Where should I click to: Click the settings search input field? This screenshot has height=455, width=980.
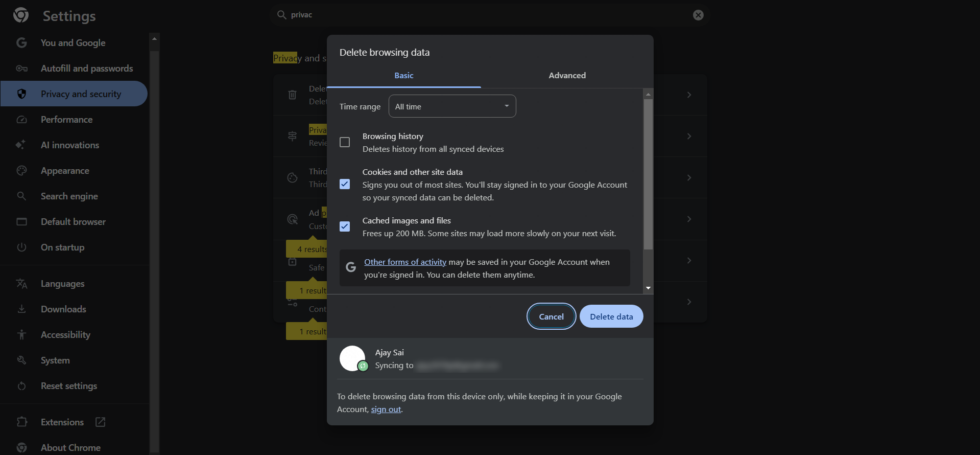click(x=489, y=15)
